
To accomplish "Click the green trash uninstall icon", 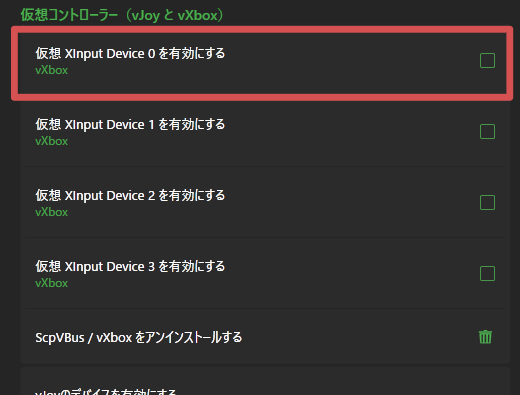I will point(485,337).
